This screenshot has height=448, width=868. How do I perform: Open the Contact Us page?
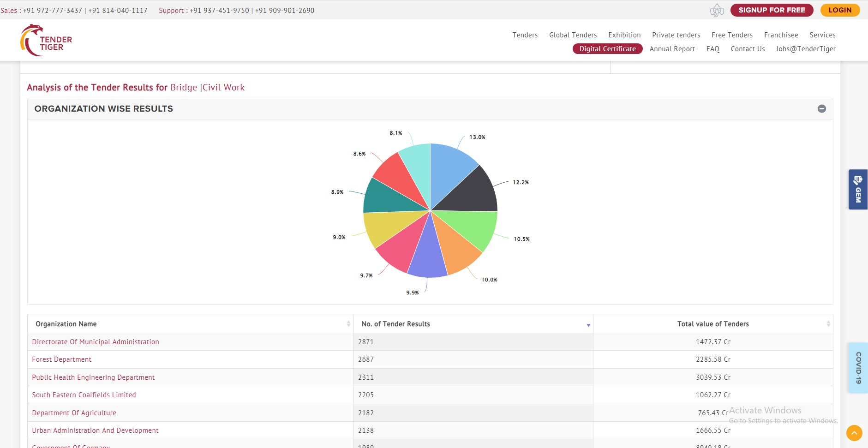[747, 49]
